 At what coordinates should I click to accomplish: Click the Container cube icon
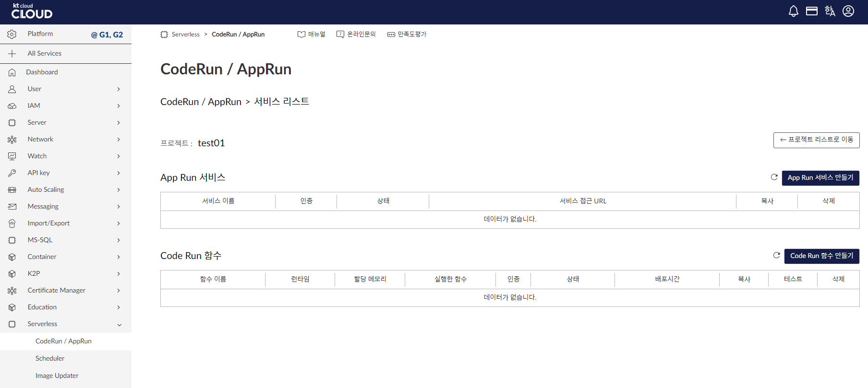(x=12, y=257)
